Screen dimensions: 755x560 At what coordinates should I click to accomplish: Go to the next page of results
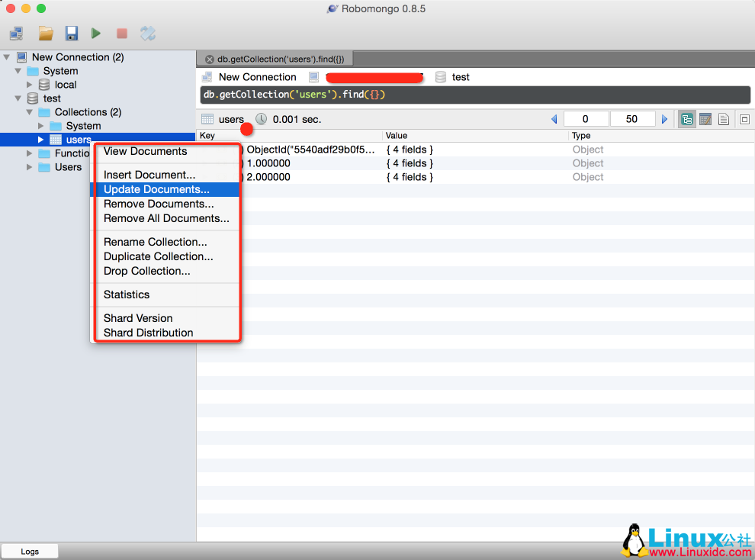664,119
